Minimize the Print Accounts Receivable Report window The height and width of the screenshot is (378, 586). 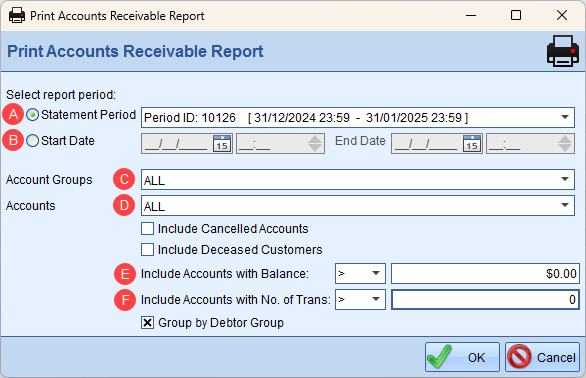pyautogui.click(x=471, y=15)
